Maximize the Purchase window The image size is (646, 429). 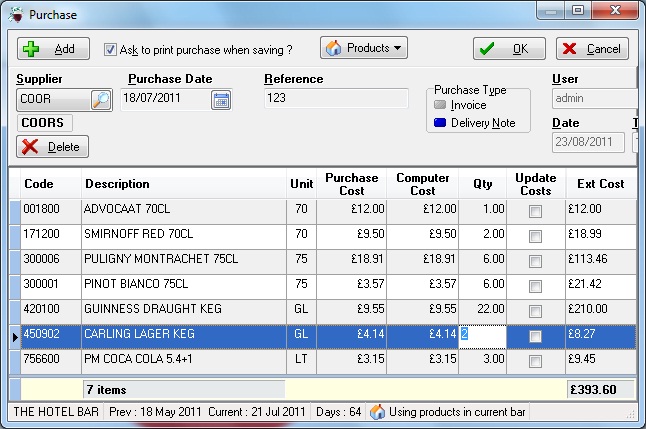[x=578, y=10]
